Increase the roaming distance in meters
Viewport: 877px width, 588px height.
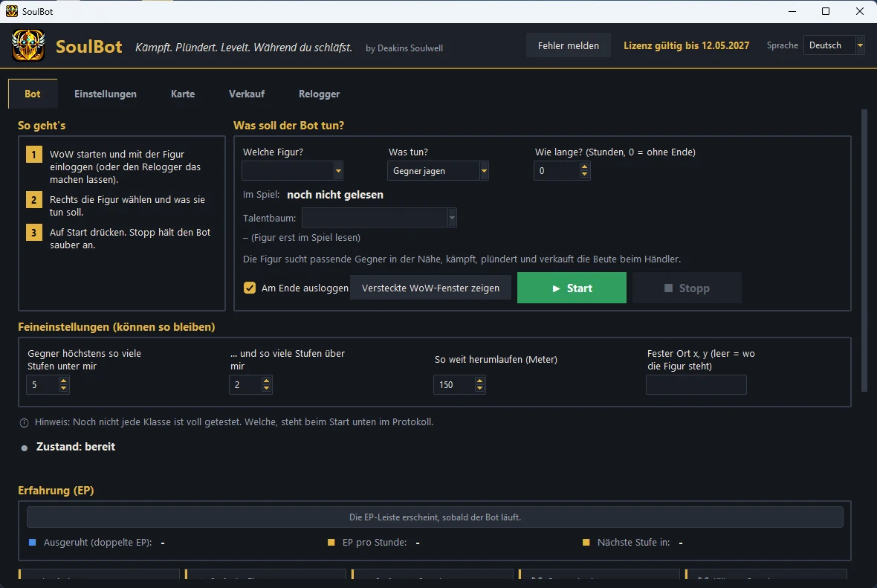tap(479, 381)
